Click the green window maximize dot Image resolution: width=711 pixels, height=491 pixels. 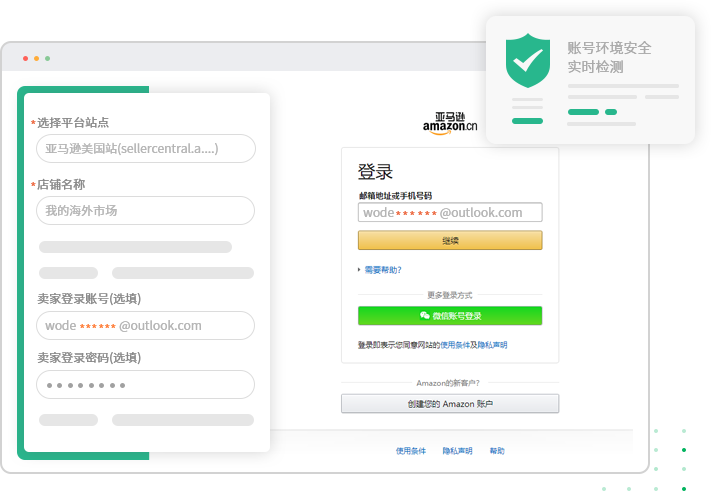tap(48, 58)
